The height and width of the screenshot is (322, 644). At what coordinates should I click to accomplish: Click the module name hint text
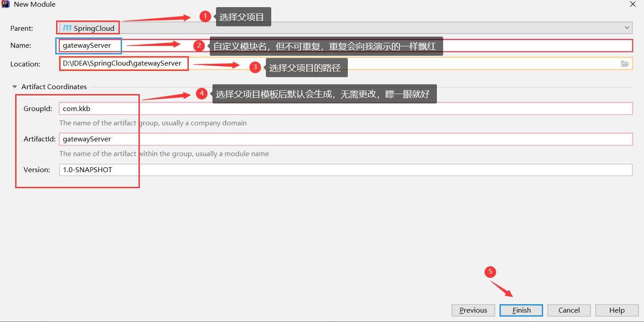click(x=164, y=154)
